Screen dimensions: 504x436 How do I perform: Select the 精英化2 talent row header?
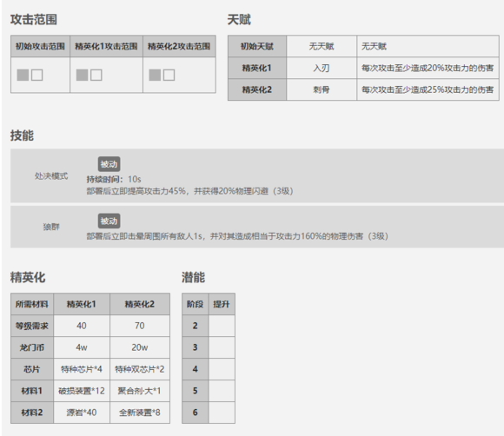point(257,89)
